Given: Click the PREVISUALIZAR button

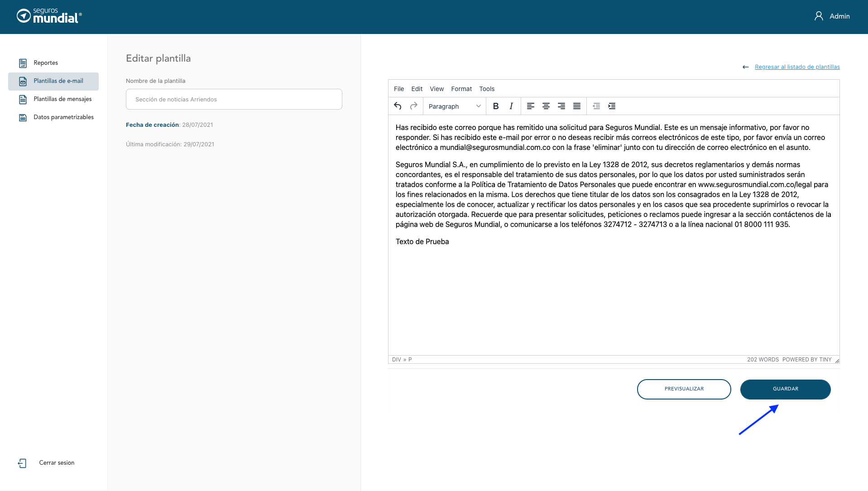Looking at the screenshot, I should click(x=684, y=389).
